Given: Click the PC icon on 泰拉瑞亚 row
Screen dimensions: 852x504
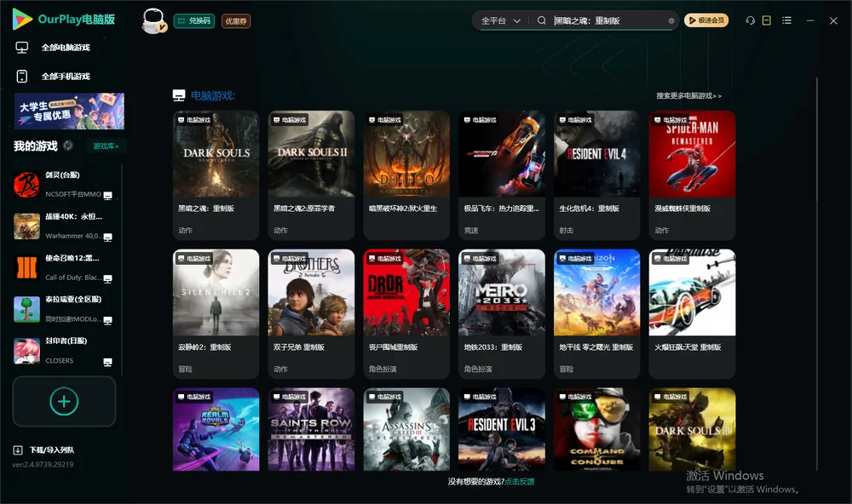Looking at the screenshot, I should click(x=108, y=320).
